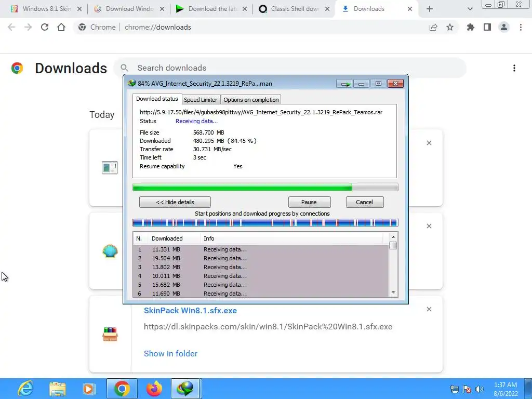Share this page via the share icon
This screenshot has width=532, height=399.
(433, 27)
